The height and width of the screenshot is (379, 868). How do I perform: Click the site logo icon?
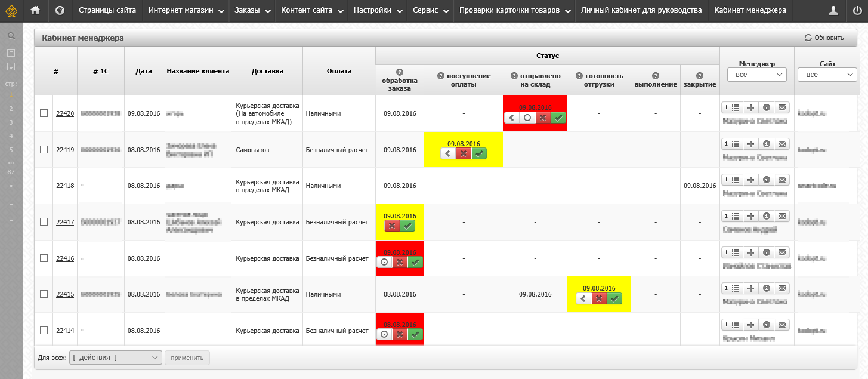pyautogui.click(x=11, y=11)
